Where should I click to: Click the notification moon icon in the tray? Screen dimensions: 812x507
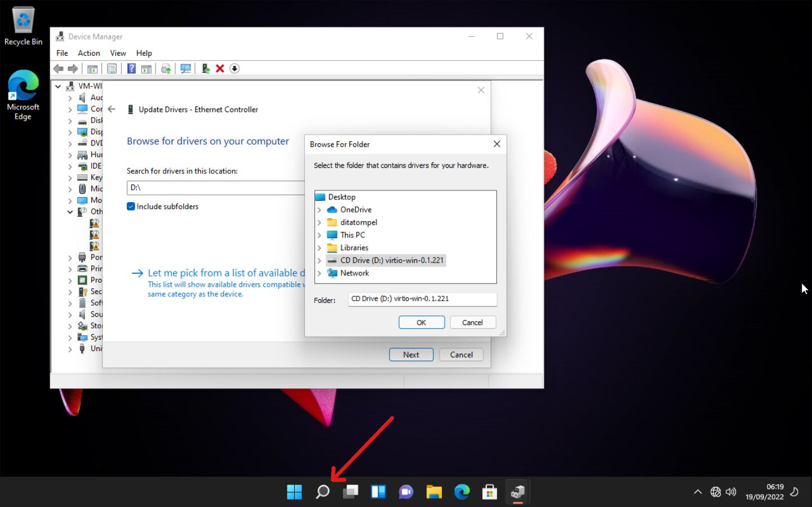tap(795, 492)
